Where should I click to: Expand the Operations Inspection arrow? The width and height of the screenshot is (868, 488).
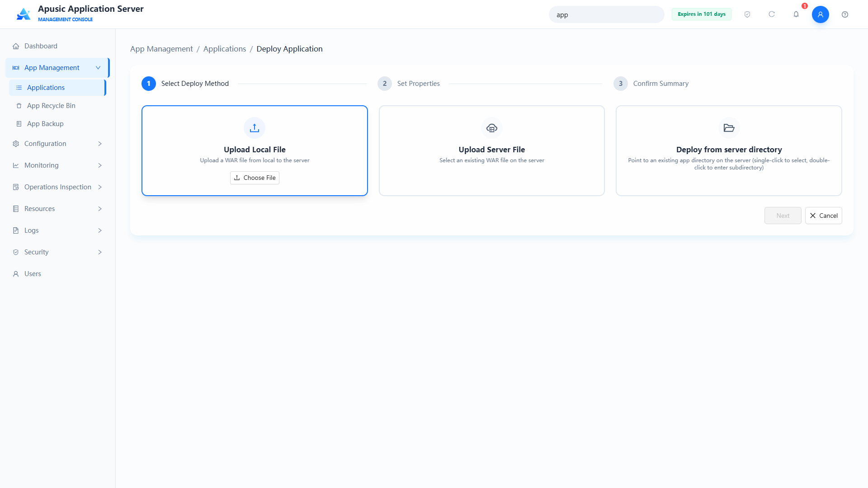[x=100, y=187]
